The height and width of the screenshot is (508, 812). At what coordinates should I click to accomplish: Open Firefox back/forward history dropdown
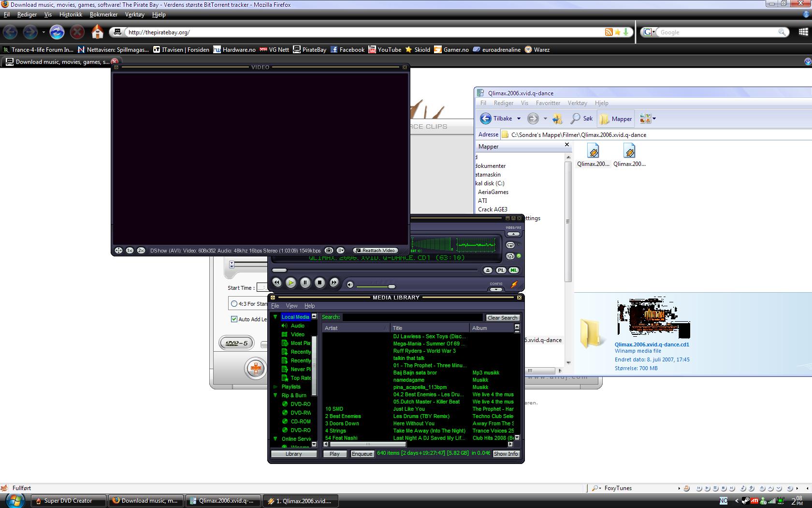[x=43, y=32]
